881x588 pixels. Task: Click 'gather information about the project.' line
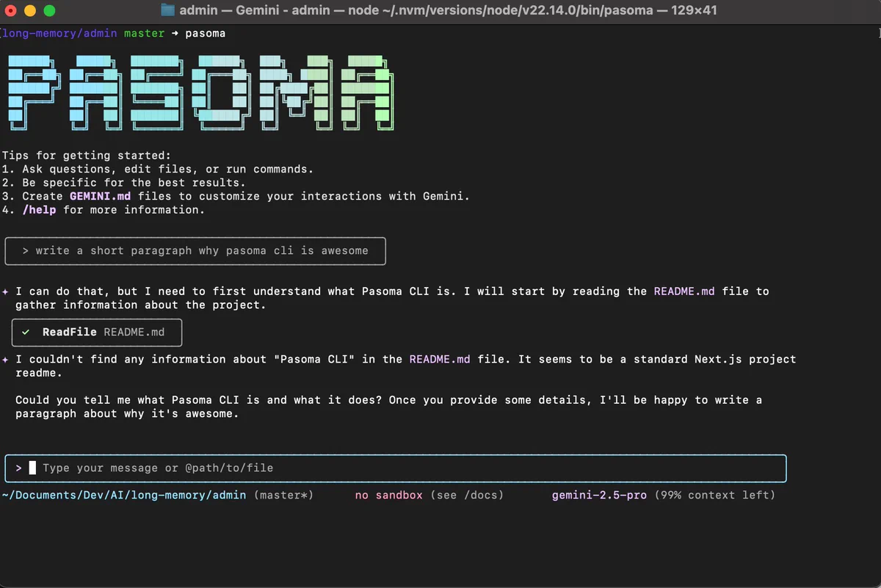point(141,305)
